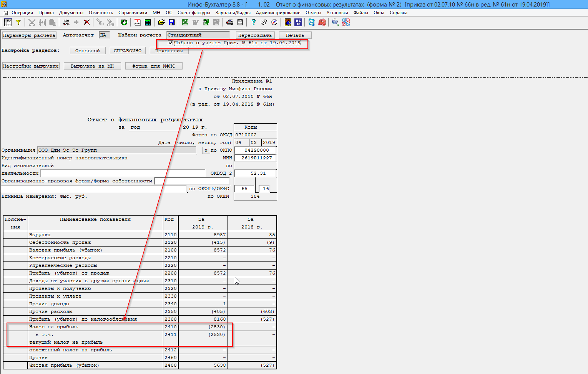This screenshot has height=374, width=588.
Task: Click the globe internet icon
Action: (336, 22)
